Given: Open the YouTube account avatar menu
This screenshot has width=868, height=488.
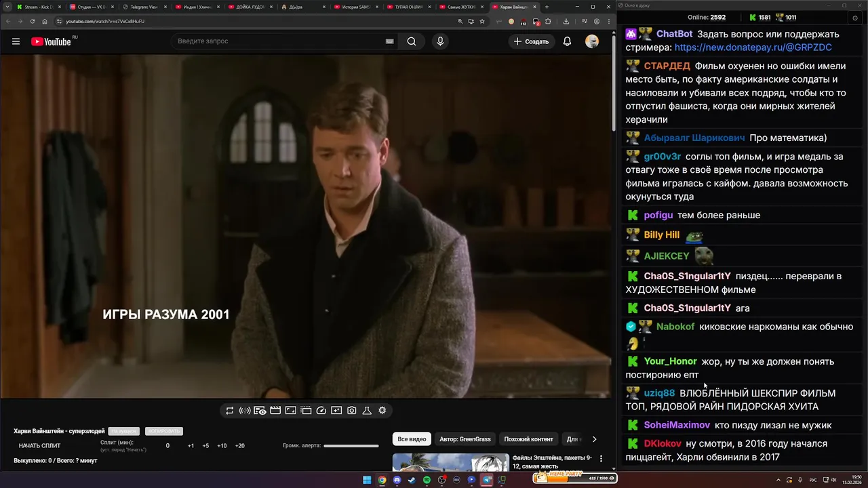Looking at the screenshot, I should (x=592, y=41).
